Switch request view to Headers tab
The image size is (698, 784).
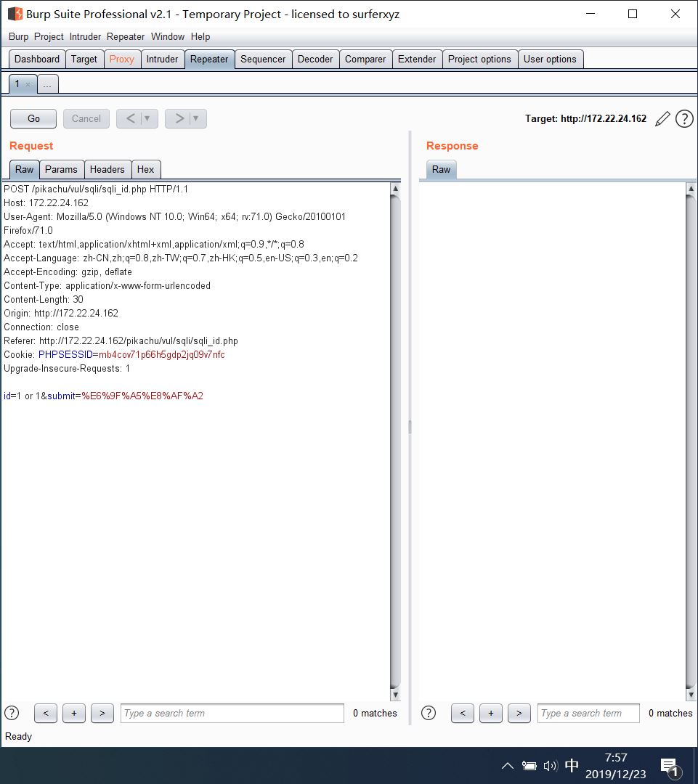107,169
